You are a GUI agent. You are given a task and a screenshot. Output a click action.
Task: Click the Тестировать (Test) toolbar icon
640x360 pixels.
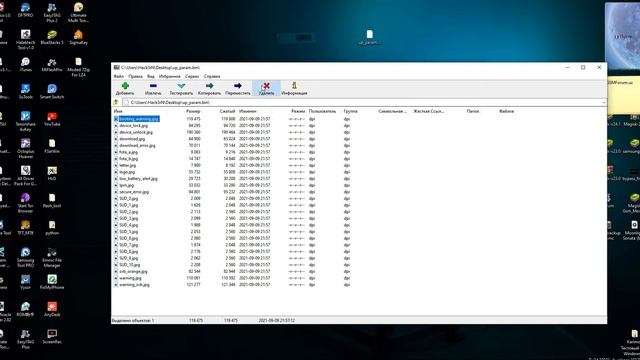tap(181, 86)
